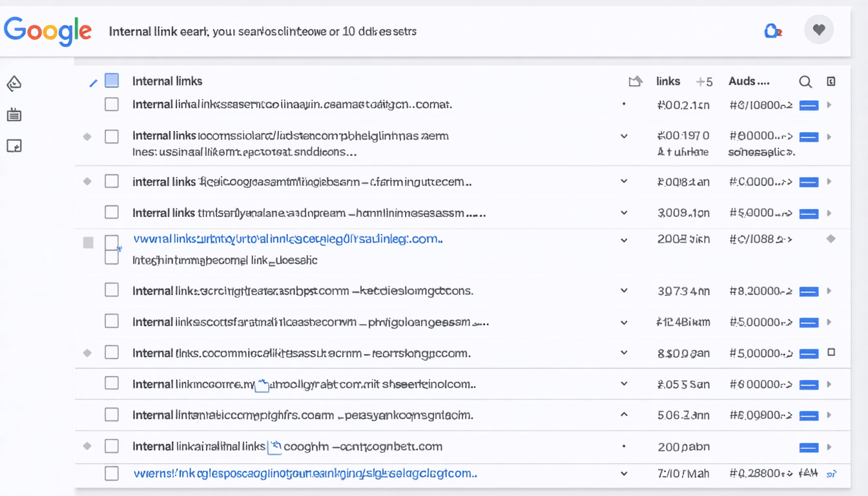Tick the checkbox of the pbhelglinhnas aerm row
The width and height of the screenshot is (868, 496).
point(112,136)
